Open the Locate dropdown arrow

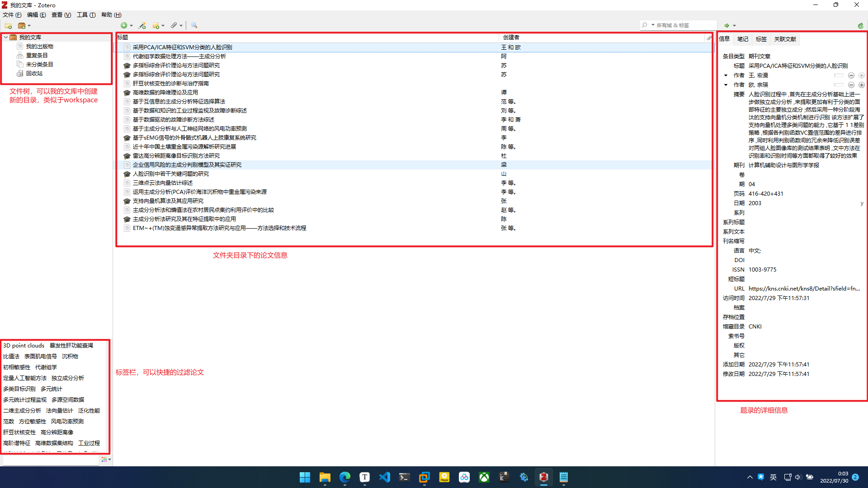734,26
